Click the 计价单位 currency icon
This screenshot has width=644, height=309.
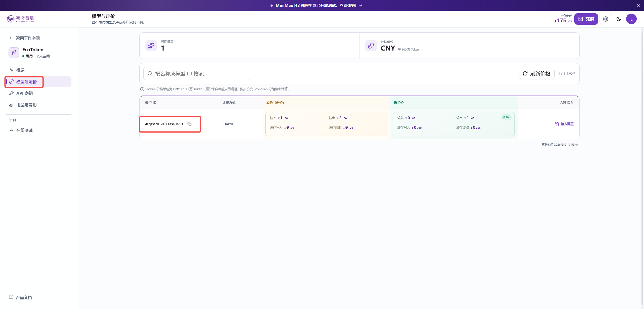click(371, 46)
